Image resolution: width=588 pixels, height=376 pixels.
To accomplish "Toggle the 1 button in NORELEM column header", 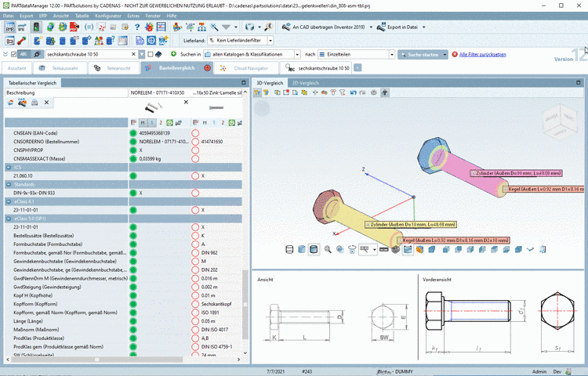I will click(152, 123).
